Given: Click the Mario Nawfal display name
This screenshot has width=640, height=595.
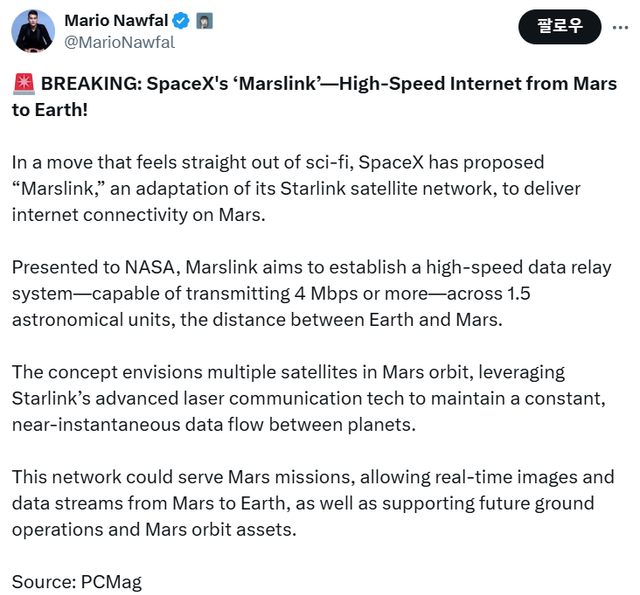Looking at the screenshot, I should [114, 21].
